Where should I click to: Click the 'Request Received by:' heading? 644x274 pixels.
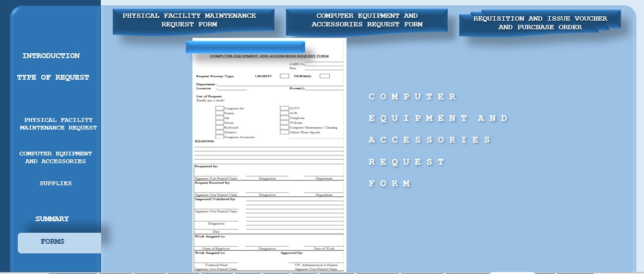coord(213,183)
